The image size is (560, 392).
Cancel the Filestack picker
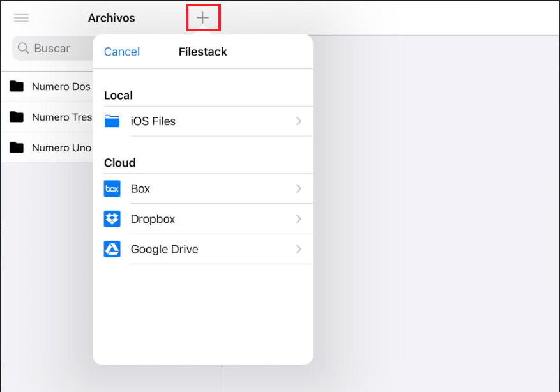(x=122, y=52)
